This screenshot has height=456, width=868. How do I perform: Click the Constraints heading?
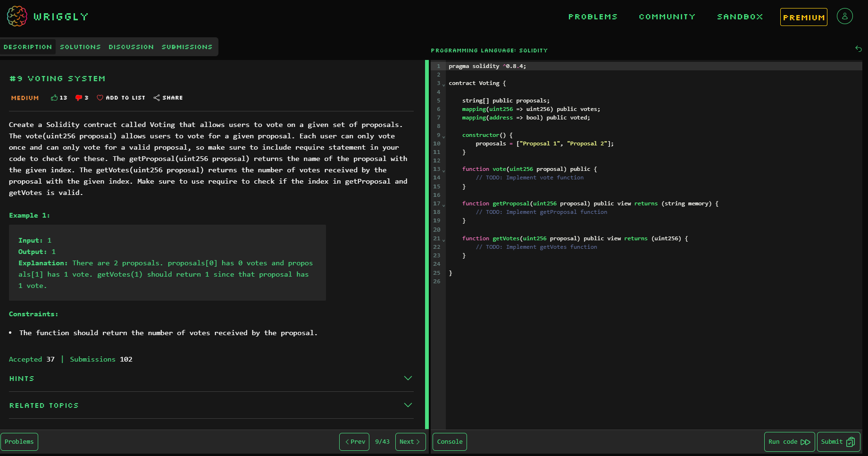(33, 314)
